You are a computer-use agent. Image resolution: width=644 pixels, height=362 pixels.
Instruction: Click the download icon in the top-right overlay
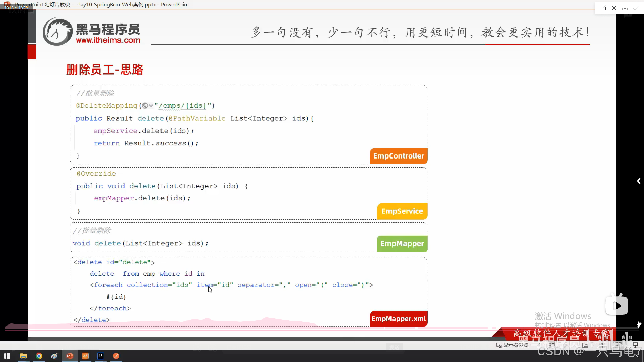click(625, 8)
